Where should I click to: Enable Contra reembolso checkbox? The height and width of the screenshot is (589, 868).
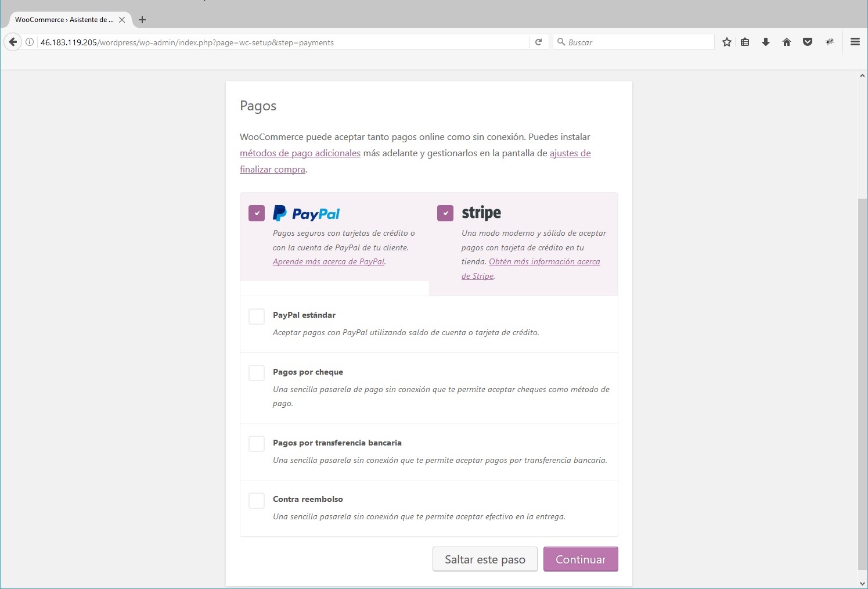tap(257, 500)
